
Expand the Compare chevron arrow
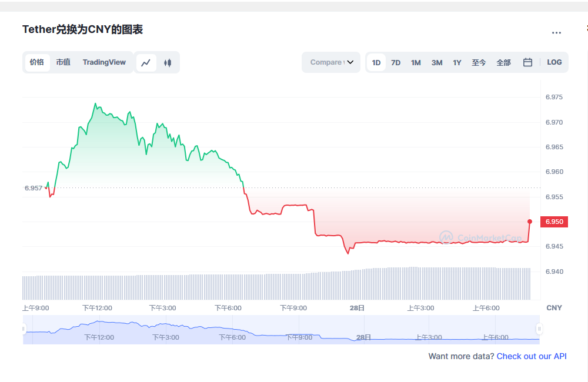350,62
